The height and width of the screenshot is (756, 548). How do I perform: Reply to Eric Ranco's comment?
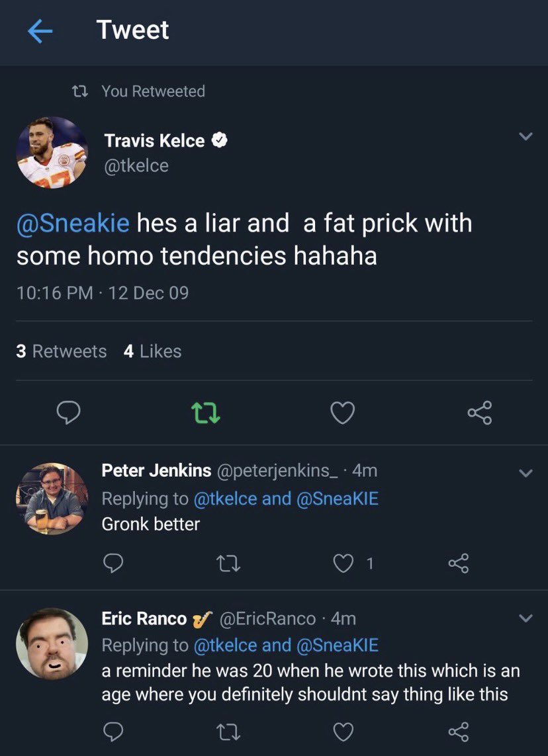[x=113, y=732]
